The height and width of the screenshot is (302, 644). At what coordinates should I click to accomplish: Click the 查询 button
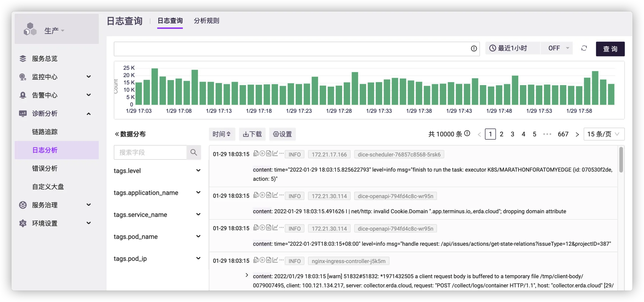pos(610,49)
